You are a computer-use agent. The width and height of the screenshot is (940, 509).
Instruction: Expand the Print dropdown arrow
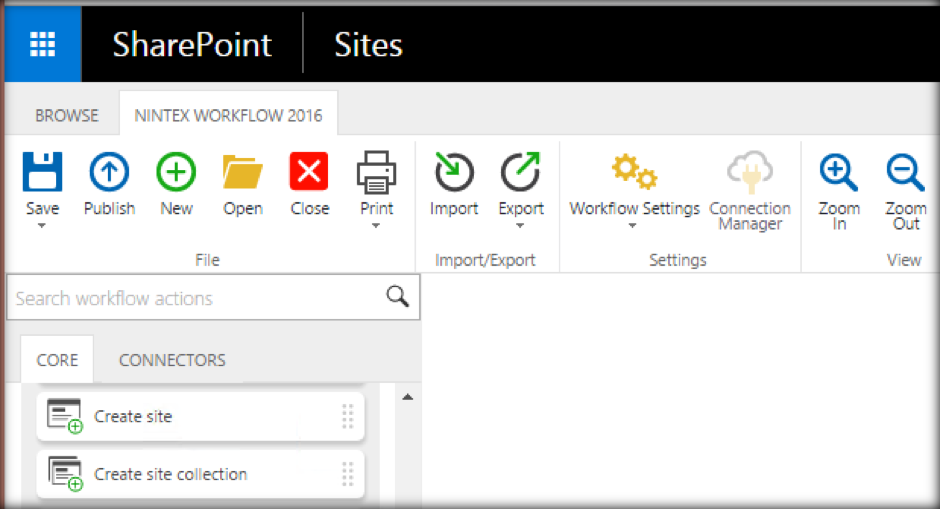(x=376, y=226)
